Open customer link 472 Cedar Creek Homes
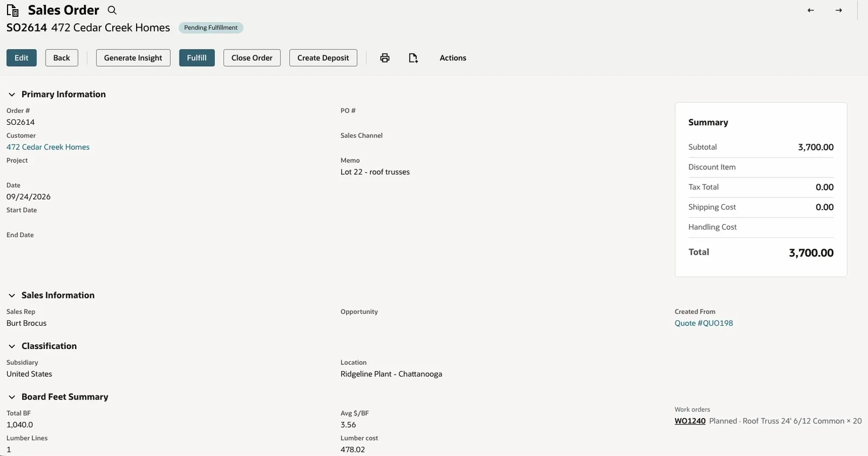The image size is (868, 456). (x=48, y=147)
